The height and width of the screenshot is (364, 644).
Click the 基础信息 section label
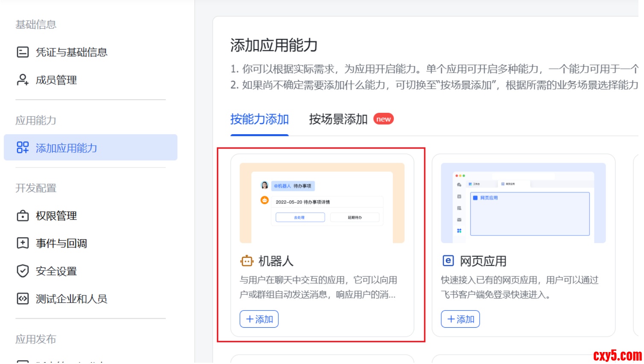pos(36,24)
